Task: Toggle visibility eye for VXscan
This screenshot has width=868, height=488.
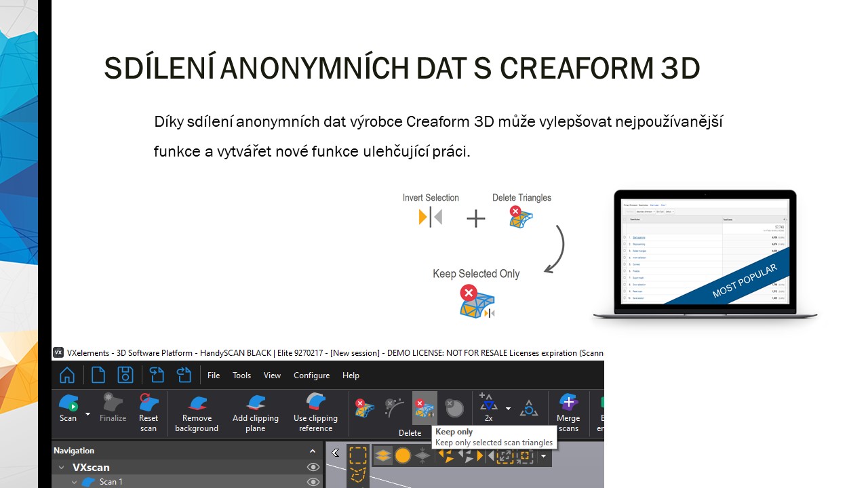Action: click(313, 467)
